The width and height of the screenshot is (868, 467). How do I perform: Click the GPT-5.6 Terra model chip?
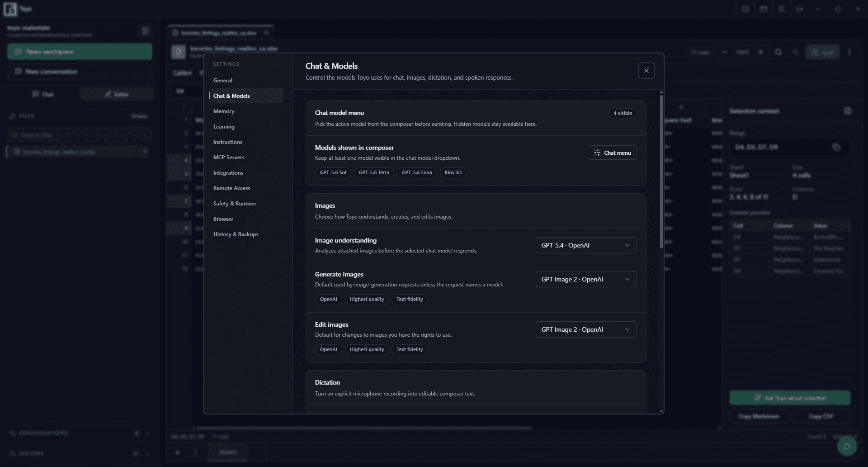(x=374, y=172)
